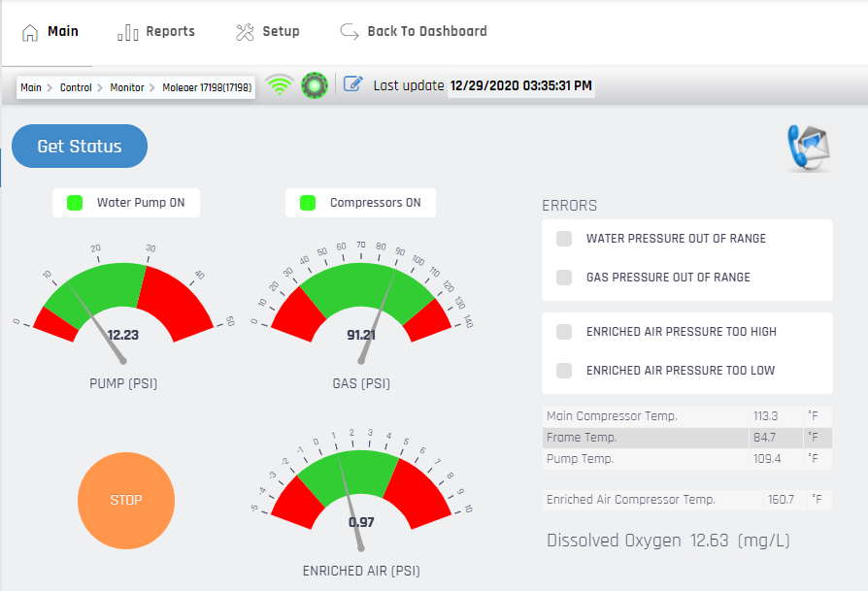Click the breadcrumb edit icon's neighboring spinner
Screen dimensions: 868x591
tap(314, 85)
